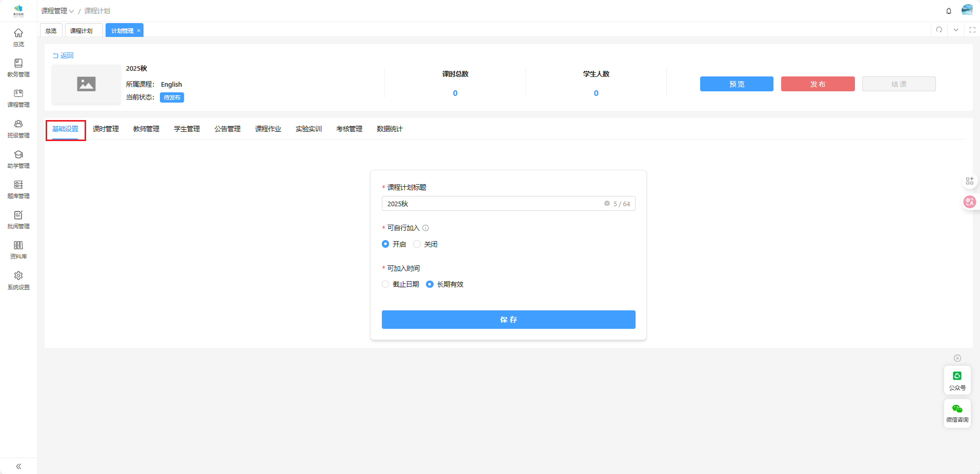Viewport: 980px width, 474px height.
Task: Click the 保存 button
Action: [508, 320]
